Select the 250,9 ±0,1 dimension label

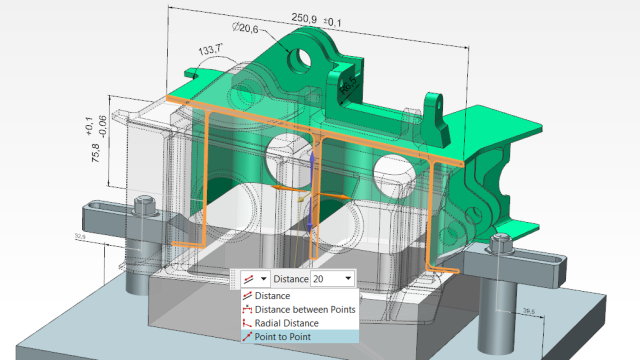(316, 20)
